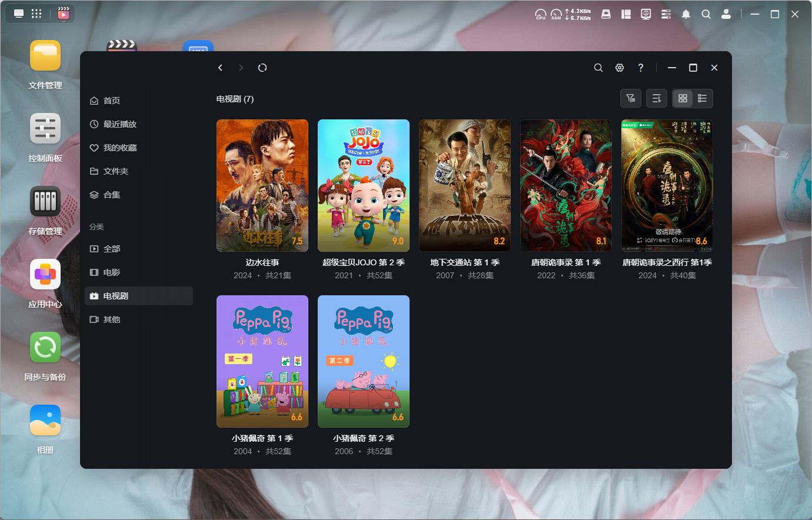Image resolution: width=812 pixels, height=520 pixels.
Task: Open search in the video app
Action: [x=598, y=68]
